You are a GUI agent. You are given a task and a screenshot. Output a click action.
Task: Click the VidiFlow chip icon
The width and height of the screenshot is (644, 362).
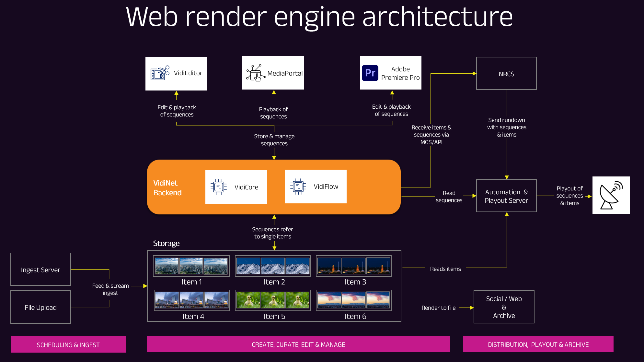click(x=298, y=186)
